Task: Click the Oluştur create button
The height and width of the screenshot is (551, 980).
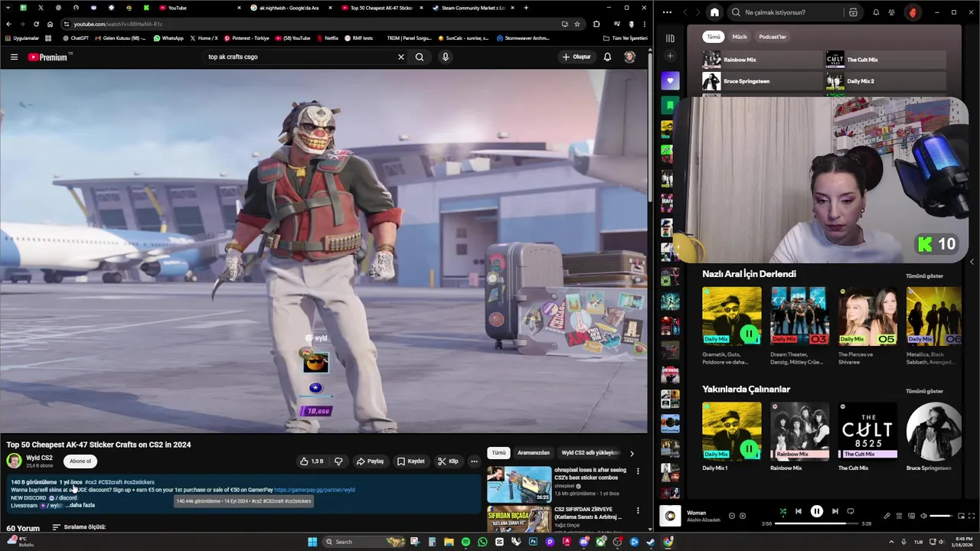Action: point(577,57)
